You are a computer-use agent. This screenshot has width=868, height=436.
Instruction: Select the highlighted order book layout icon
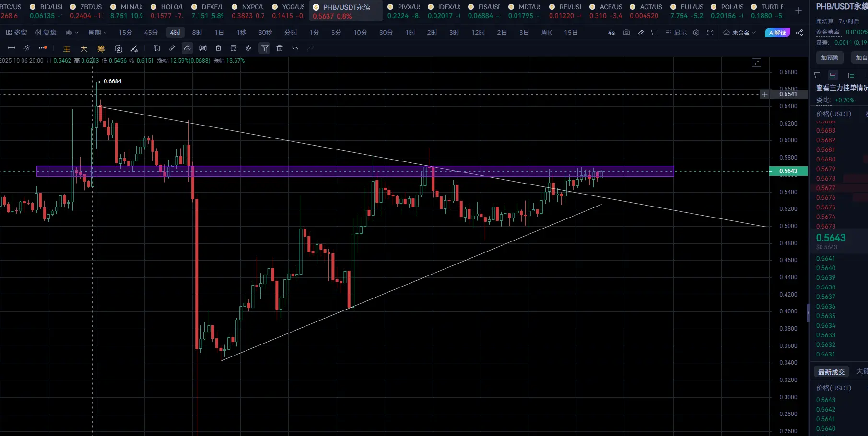(x=833, y=75)
